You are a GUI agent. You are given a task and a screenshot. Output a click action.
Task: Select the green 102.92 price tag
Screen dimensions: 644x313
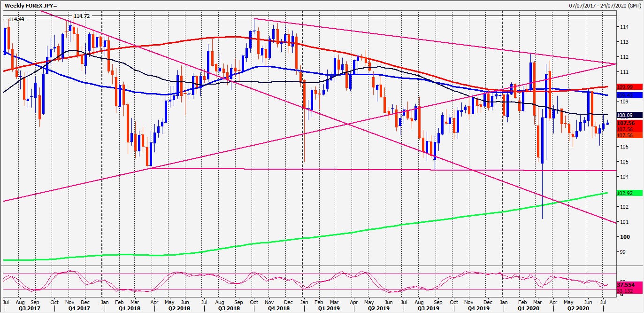(x=625, y=193)
